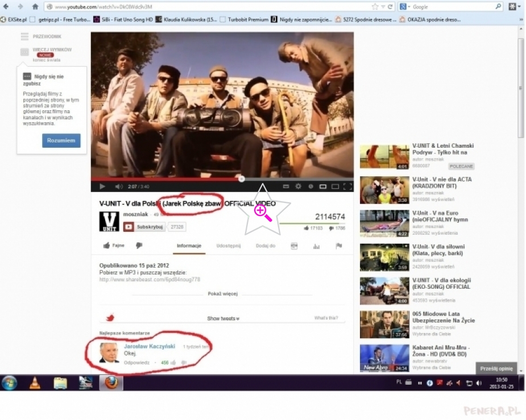Switch to the Udostępnij tab
Image resolution: width=526 pixels, height=420 pixels.
pos(229,246)
